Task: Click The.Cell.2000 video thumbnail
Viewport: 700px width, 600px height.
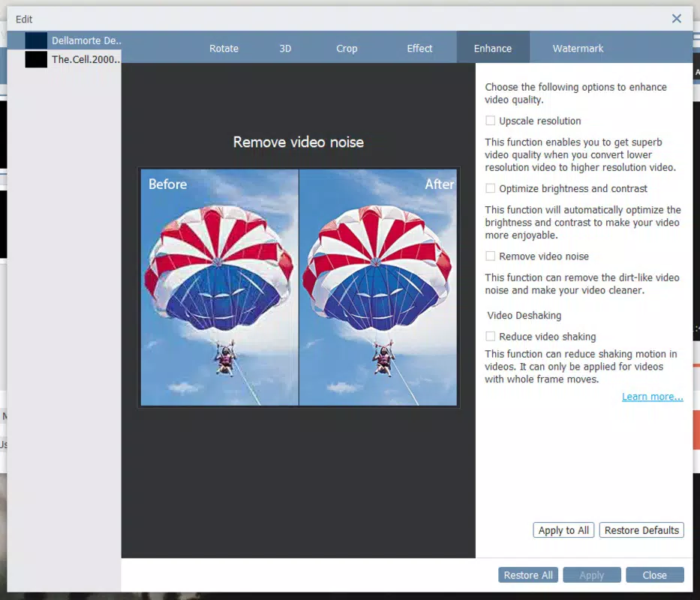Action: click(36, 59)
